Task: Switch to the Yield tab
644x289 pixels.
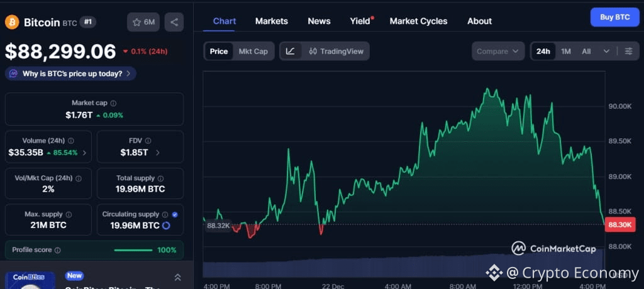Action: [x=360, y=21]
